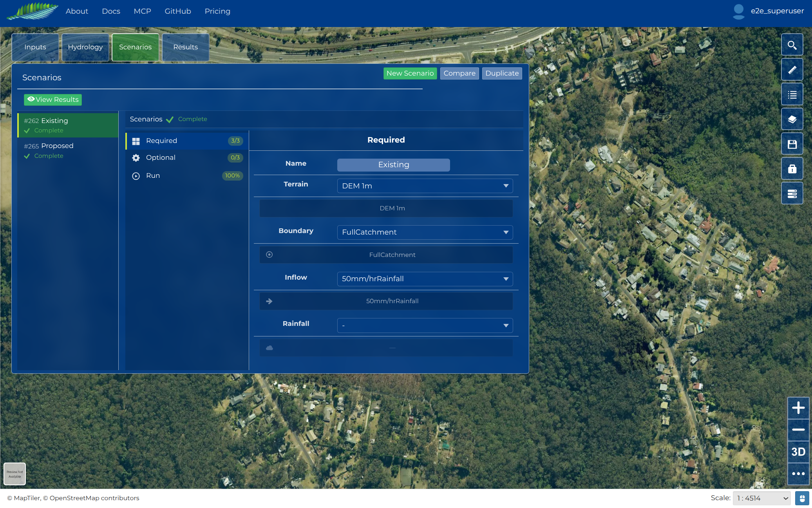Click the Optional 0/3 count badge
This screenshot has height=508, width=812.
coord(235,158)
